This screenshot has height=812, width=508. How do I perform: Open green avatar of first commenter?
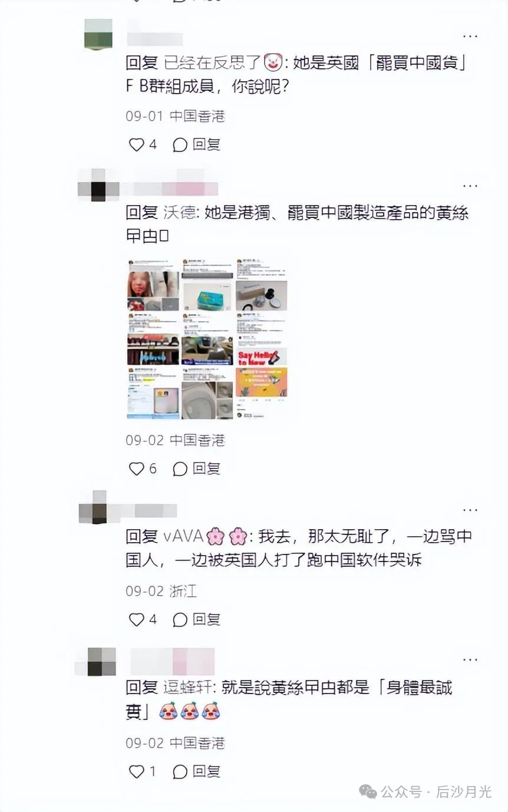coord(98,34)
